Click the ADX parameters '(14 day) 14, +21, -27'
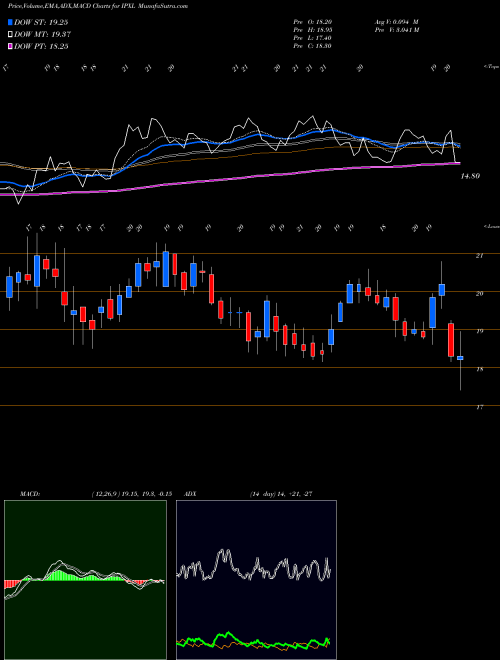 coord(281,494)
